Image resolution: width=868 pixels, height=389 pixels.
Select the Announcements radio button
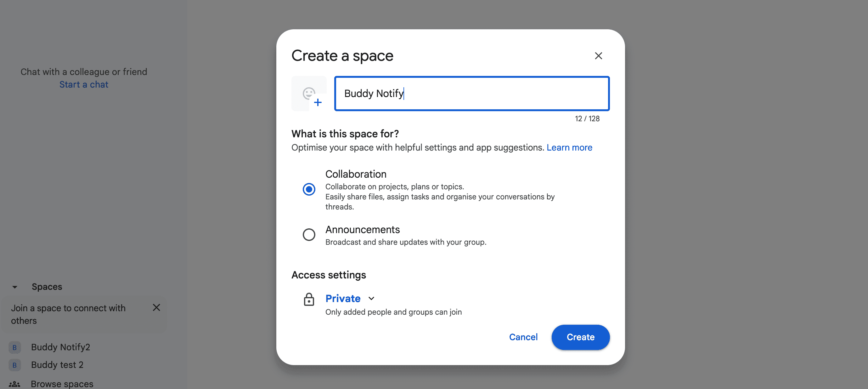pyautogui.click(x=309, y=234)
